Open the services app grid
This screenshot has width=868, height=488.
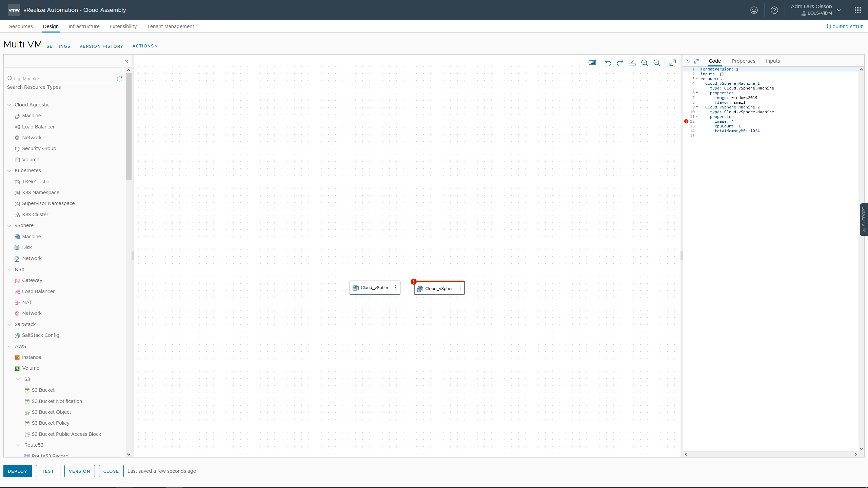tap(858, 10)
